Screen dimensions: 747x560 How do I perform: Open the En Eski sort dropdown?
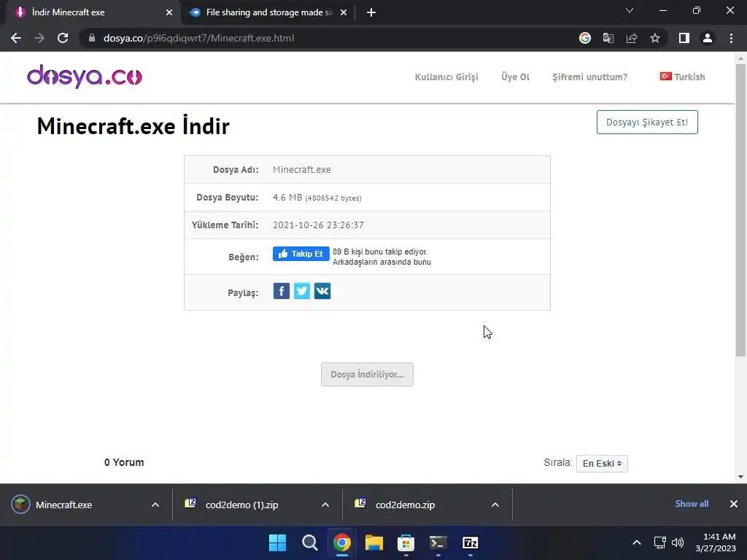602,463
